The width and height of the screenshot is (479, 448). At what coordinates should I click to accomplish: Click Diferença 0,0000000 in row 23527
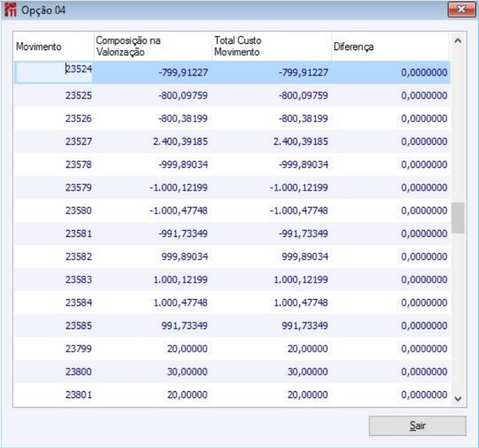pos(425,141)
